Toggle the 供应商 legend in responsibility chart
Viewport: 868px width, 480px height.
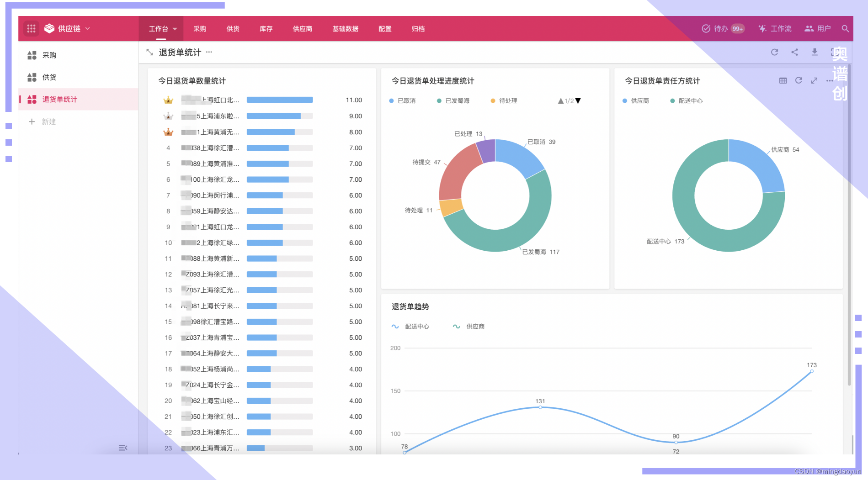[636, 100]
